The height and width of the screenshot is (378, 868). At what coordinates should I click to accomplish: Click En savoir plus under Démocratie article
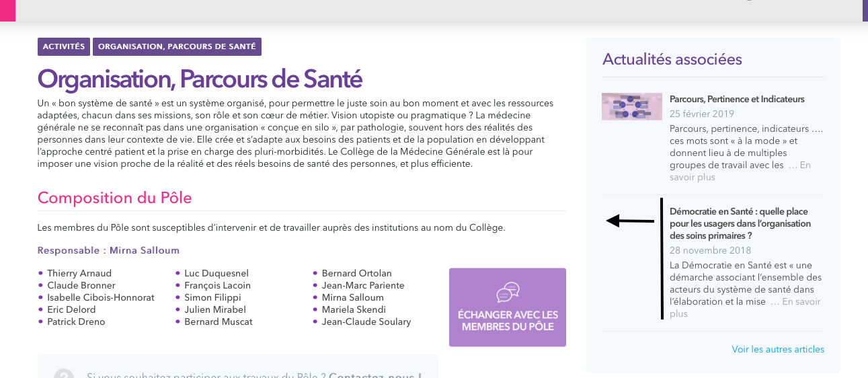point(745,307)
